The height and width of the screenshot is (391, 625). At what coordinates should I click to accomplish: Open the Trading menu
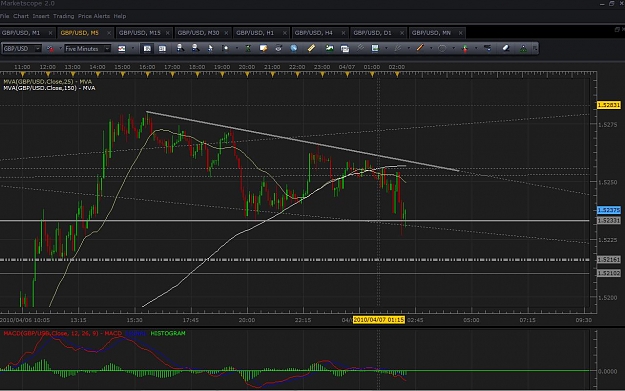pyautogui.click(x=63, y=16)
